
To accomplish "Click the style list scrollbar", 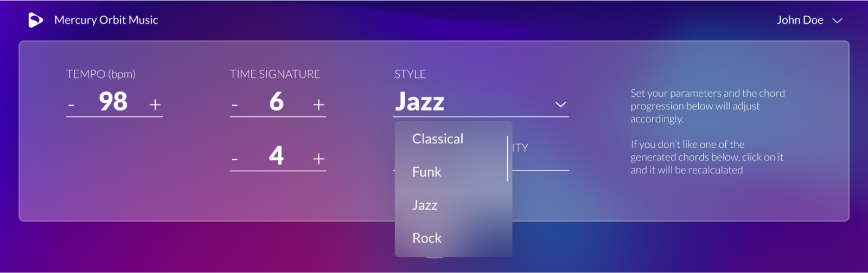I will pos(507,159).
